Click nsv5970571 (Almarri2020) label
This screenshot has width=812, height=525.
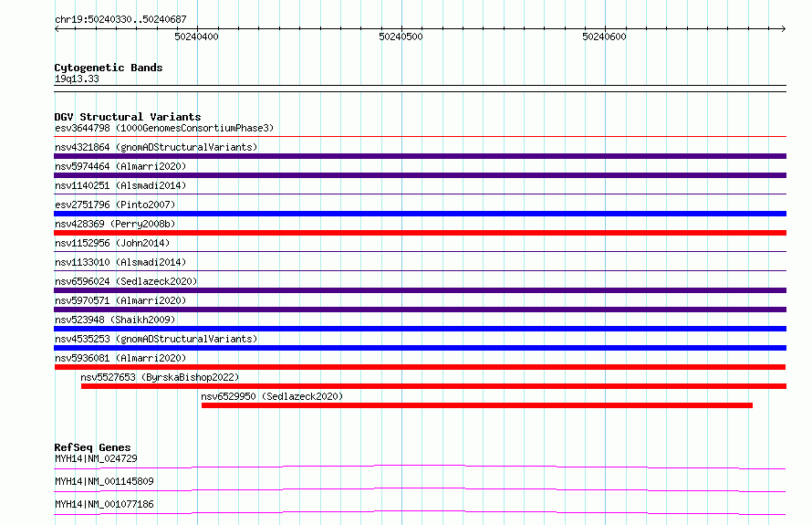point(120,300)
